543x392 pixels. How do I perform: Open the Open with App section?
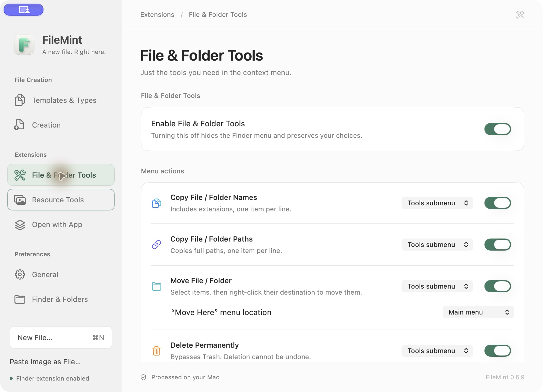point(61,225)
